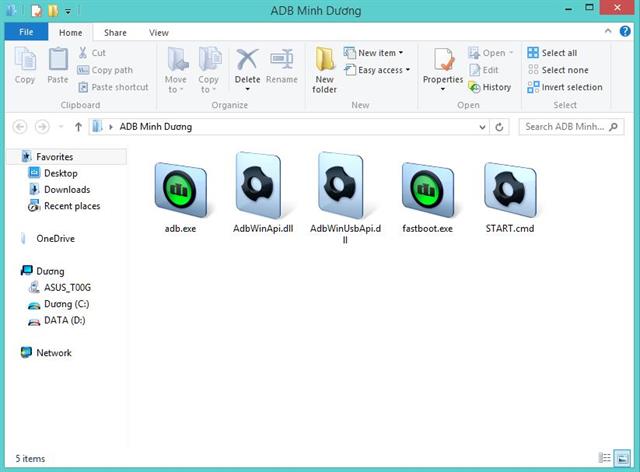Open the Copy to dropdown
The image size is (640, 472).
coord(209,70)
